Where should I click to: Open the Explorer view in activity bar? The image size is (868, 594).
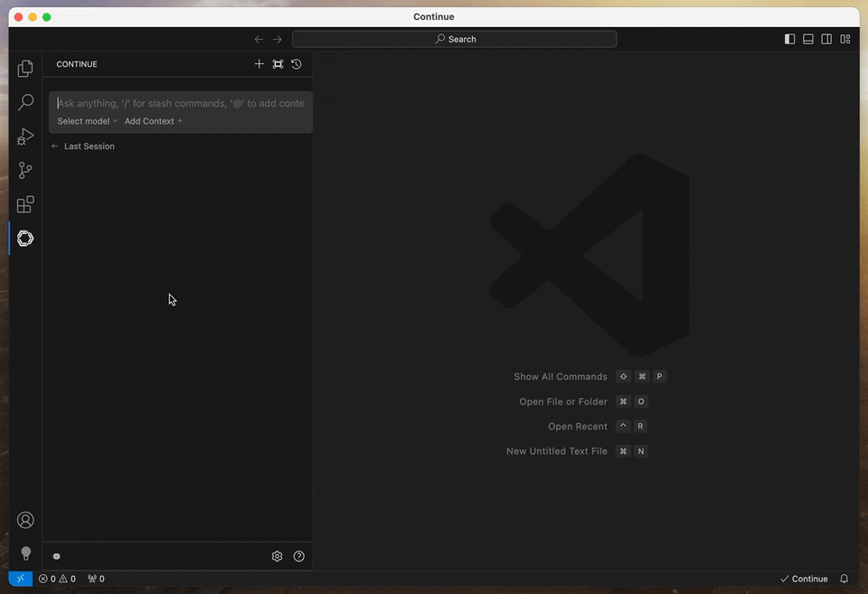coord(25,69)
